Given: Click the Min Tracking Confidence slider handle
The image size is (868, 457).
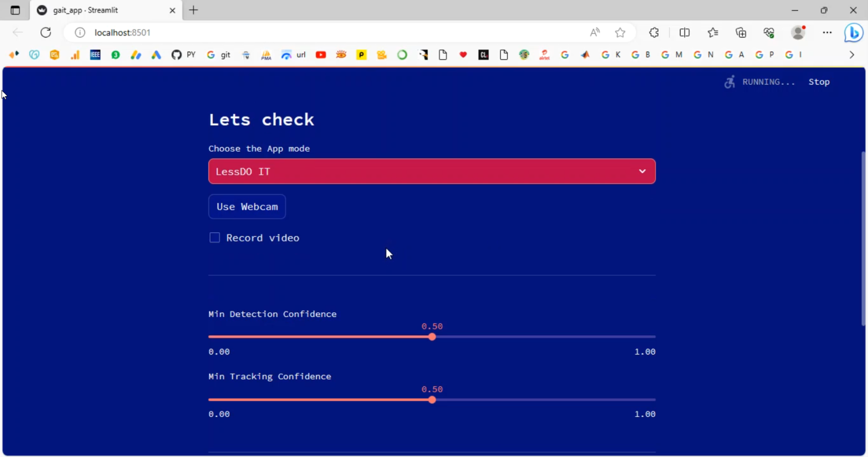Looking at the screenshot, I should coord(432,400).
